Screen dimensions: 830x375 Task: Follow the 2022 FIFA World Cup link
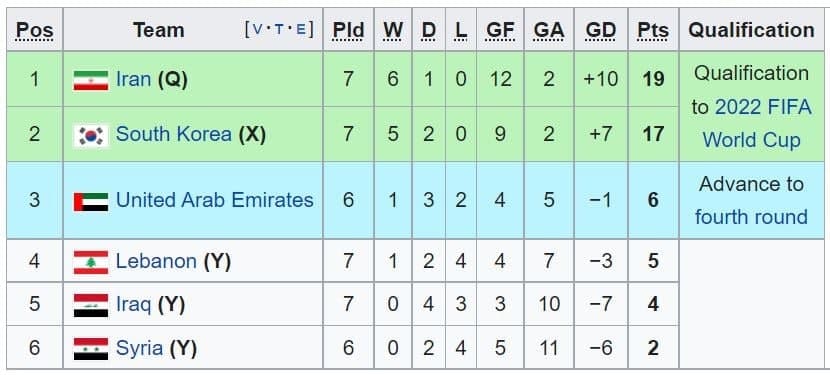pyautogui.click(x=752, y=123)
